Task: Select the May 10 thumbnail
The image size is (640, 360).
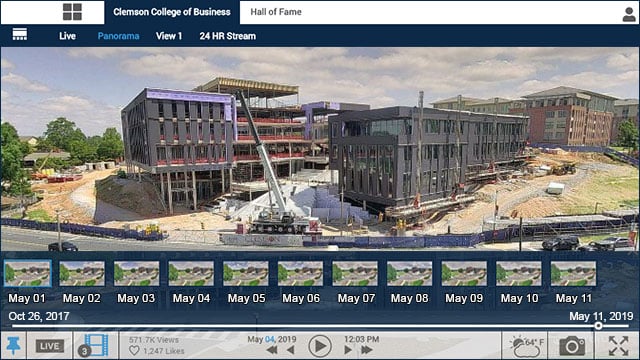Action: pos(519,273)
